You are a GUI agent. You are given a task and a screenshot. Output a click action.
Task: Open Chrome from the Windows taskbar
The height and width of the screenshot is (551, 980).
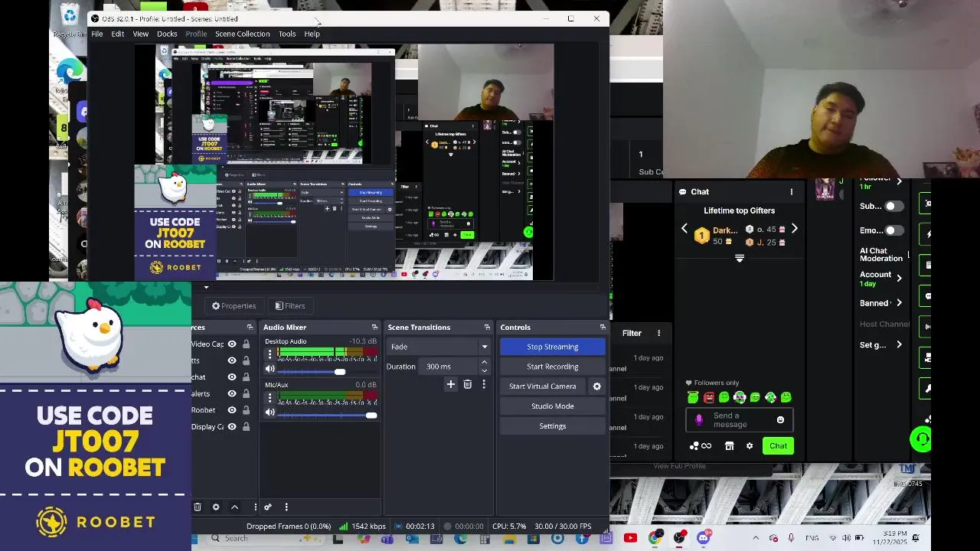tap(655, 538)
